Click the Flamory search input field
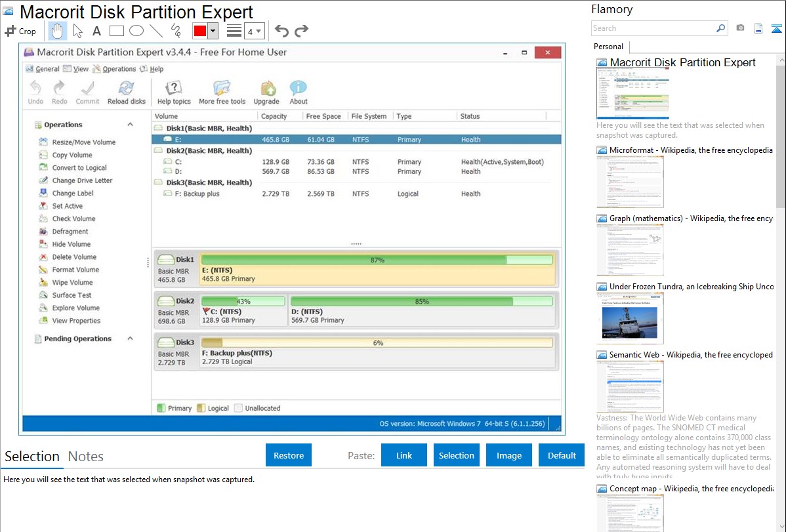The image size is (786, 532). point(653,28)
